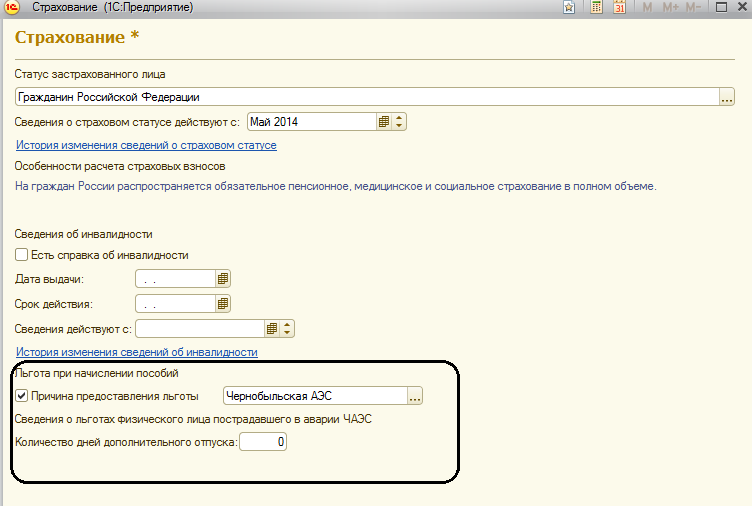Viewport: 752px width, 506px height.
Task: Uncheck Причина предоставления льготы checkbox
Action: pos(22,396)
